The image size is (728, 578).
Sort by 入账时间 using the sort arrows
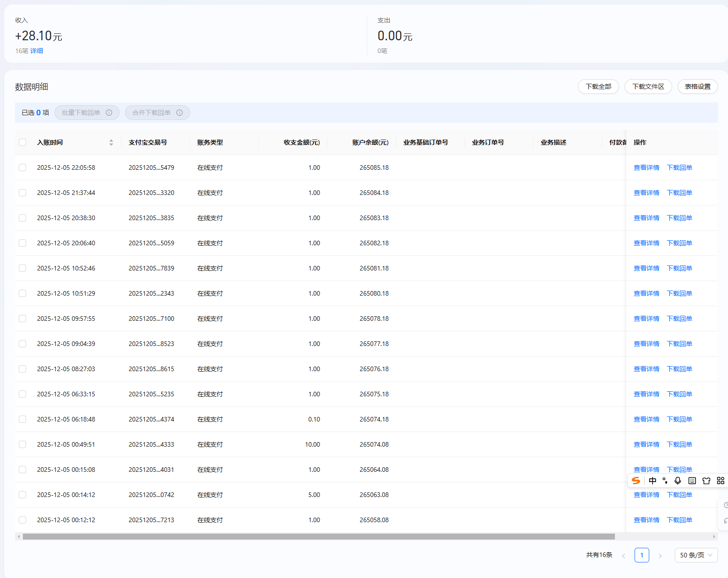(x=111, y=142)
